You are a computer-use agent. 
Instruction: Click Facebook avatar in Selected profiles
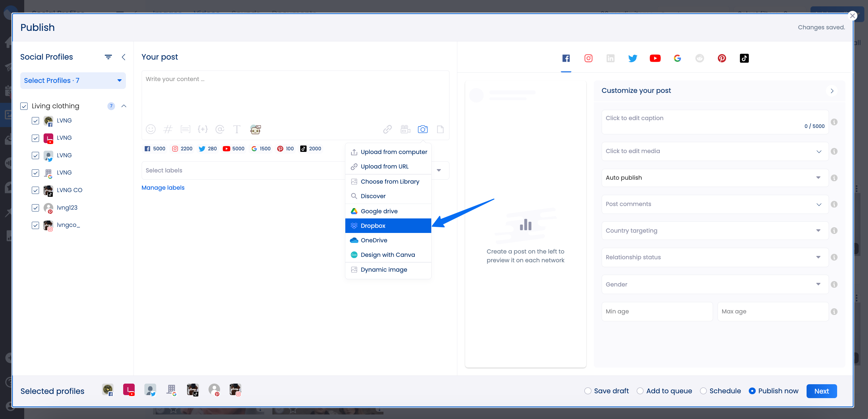coord(108,390)
